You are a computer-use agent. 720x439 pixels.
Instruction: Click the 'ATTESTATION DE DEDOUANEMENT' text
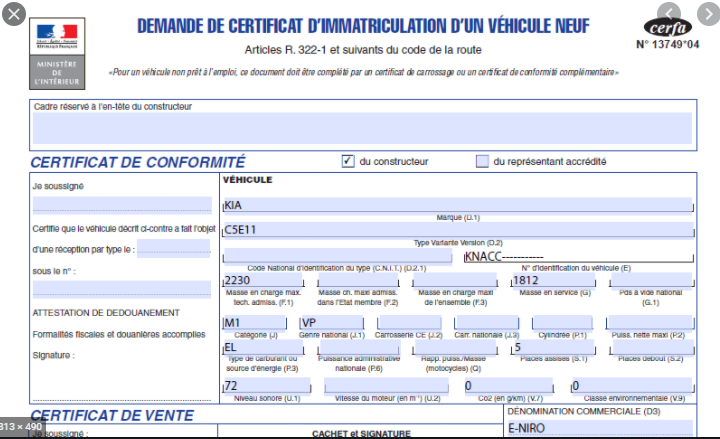coord(106,313)
